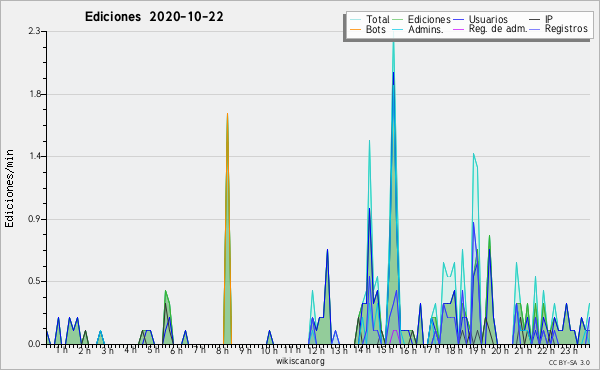Click the 13 h x-axis label
The width and height of the screenshot is (600, 370).
339,350
